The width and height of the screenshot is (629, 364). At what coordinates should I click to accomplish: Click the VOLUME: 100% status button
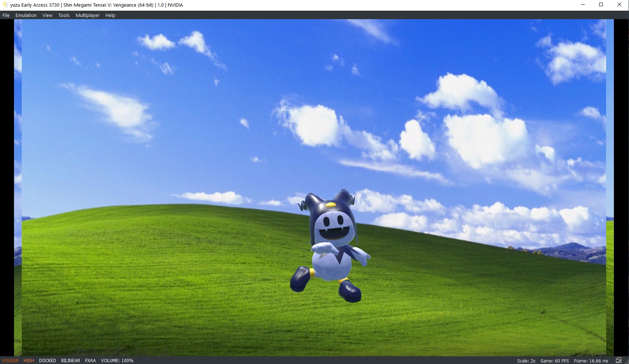click(x=117, y=361)
